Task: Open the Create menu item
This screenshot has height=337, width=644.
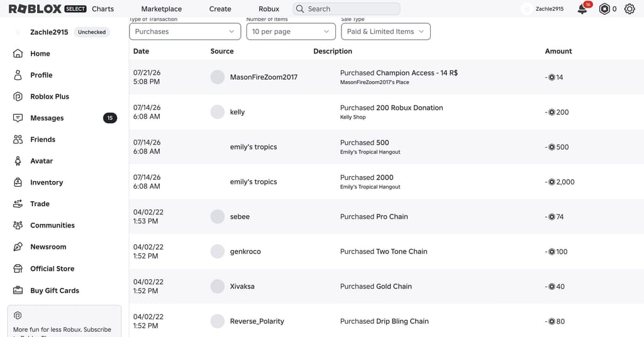Action: coord(220,9)
